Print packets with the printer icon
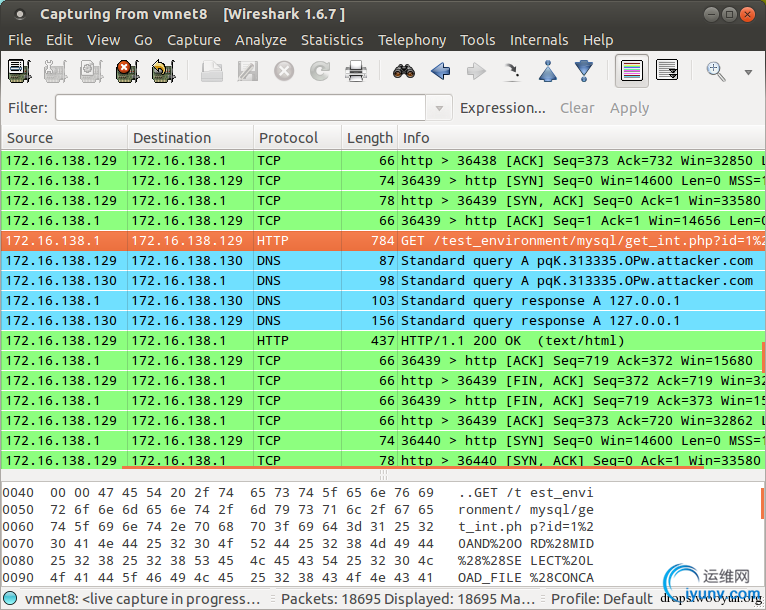This screenshot has width=766, height=610. 356,71
